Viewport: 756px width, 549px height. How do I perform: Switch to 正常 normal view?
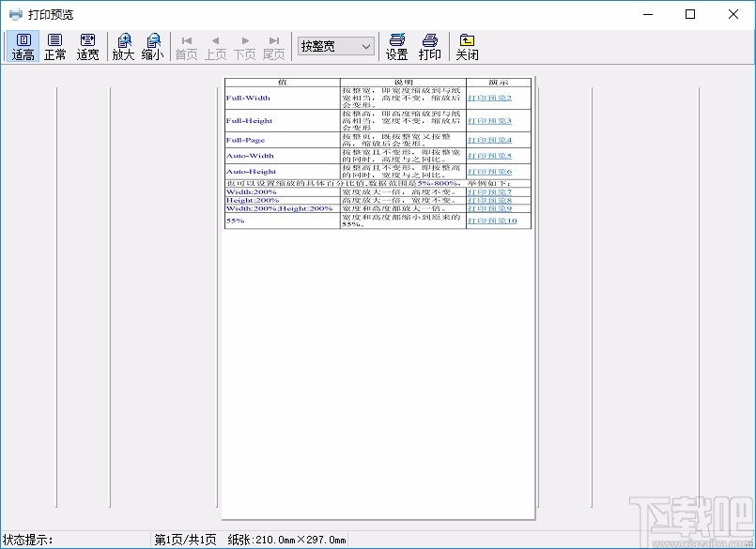pos(55,47)
